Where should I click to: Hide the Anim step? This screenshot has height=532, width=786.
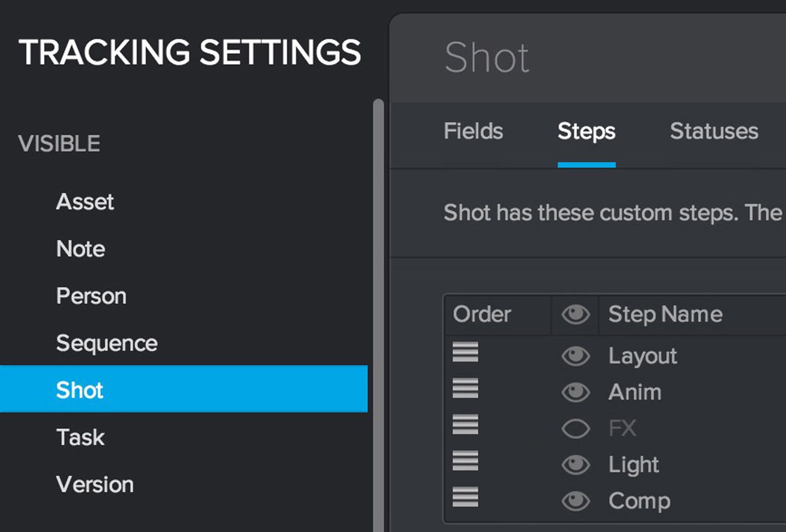pyautogui.click(x=576, y=392)
